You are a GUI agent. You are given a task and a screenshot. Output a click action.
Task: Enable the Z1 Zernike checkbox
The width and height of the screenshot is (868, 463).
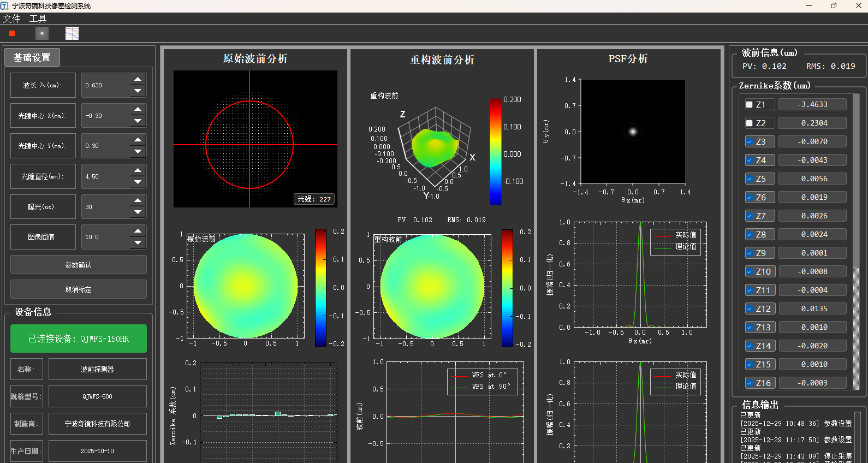[750, 104]
